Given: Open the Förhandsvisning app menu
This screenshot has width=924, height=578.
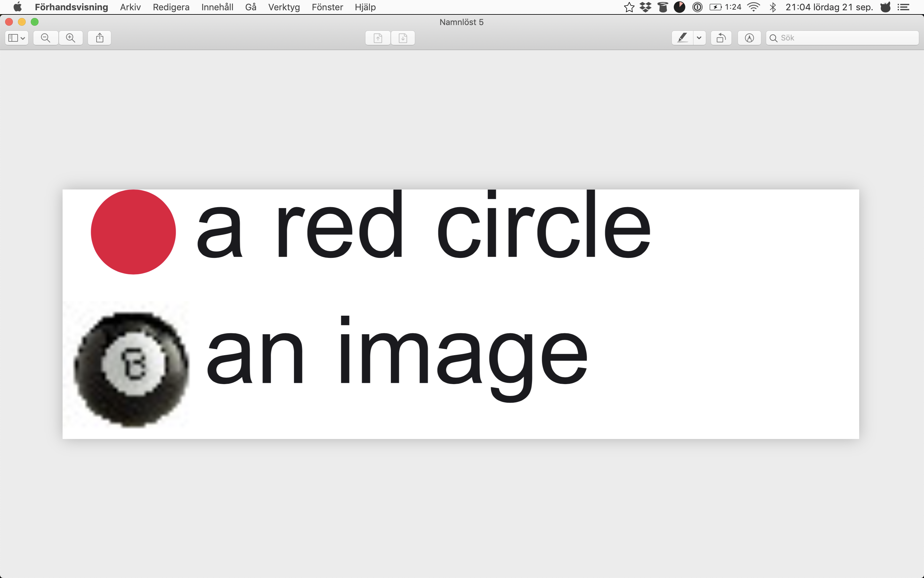Looking at the screenshot, I should pyautogui.click(x=72, y=7).
